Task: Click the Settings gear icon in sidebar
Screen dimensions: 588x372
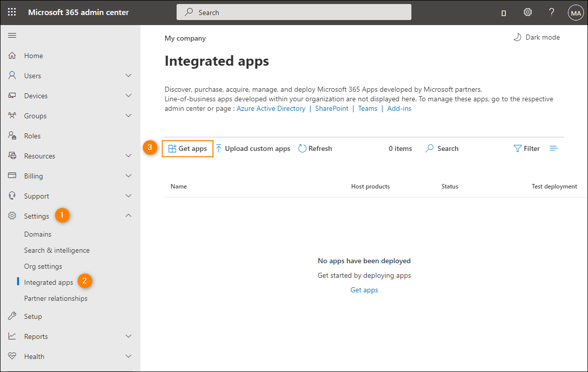Action: (x=12, y=216)
